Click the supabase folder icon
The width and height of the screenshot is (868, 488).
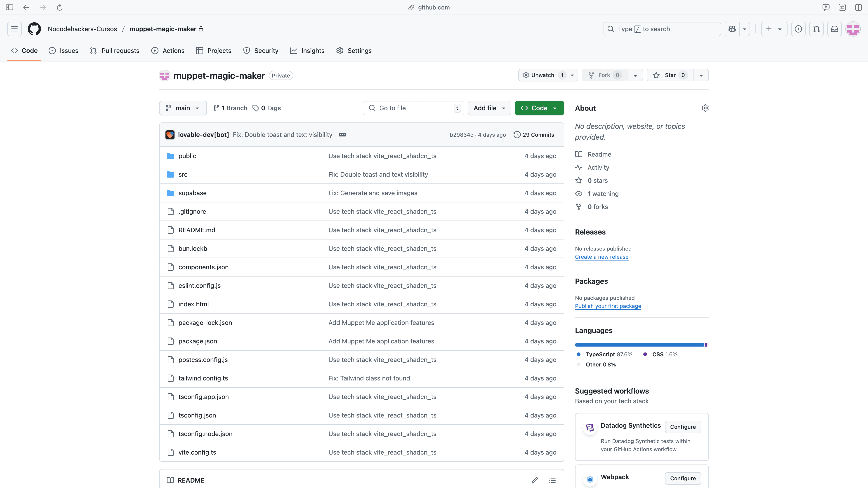pos(170,193)
